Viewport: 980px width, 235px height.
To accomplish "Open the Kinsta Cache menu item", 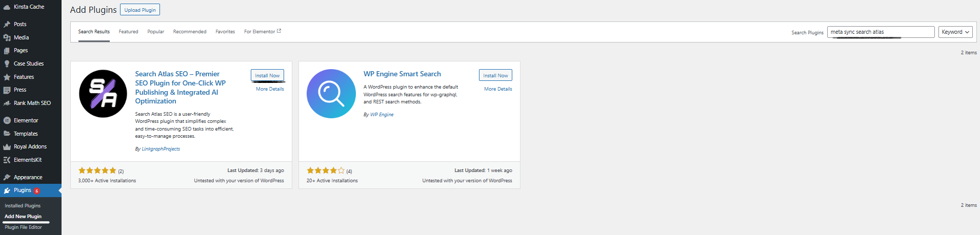I will (x=31, y=7).
